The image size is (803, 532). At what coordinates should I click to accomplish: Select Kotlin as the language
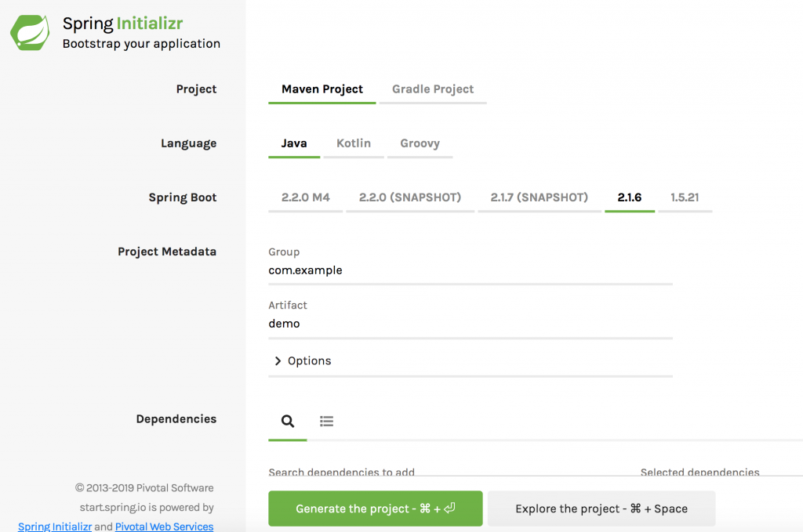tap(354, 143)
